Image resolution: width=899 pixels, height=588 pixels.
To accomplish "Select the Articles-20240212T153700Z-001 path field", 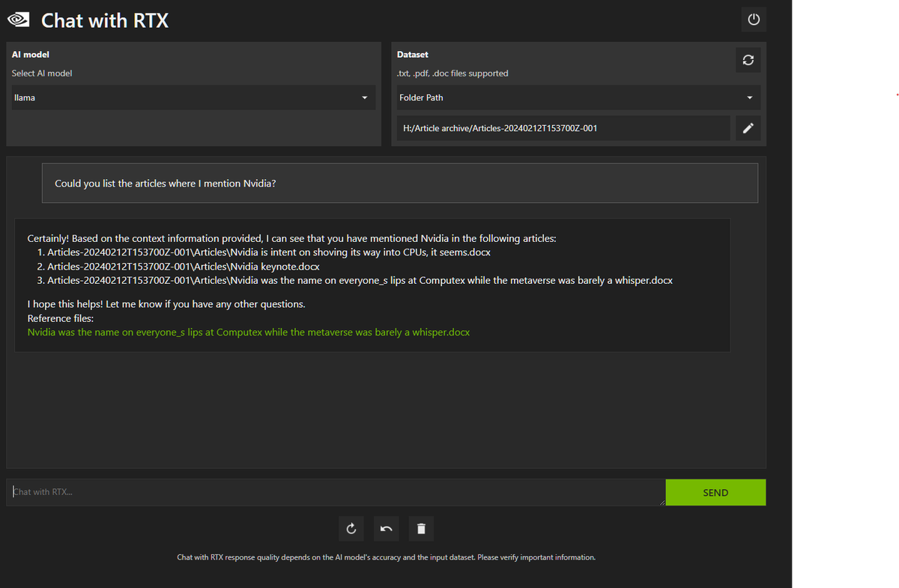I will 562,127.
